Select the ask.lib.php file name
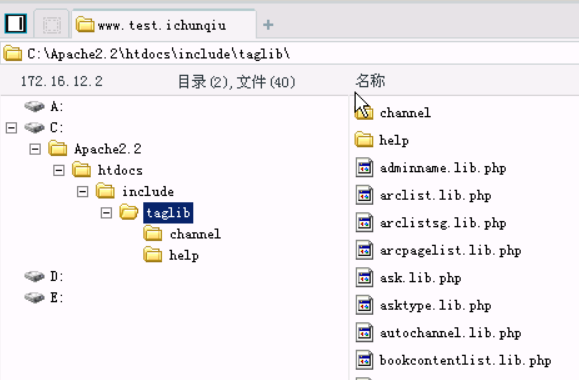The image size is (579, 380). 421,278
